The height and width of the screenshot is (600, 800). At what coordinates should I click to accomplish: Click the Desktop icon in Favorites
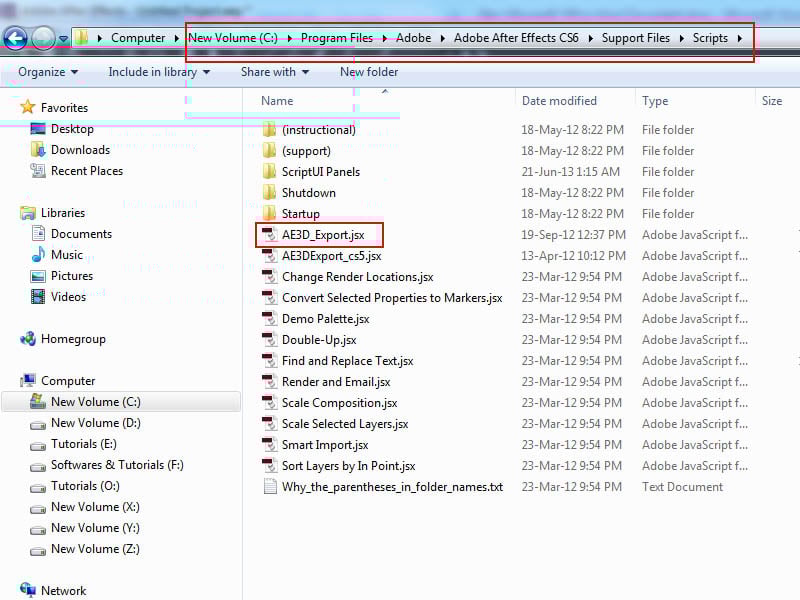tap(38, 129)
